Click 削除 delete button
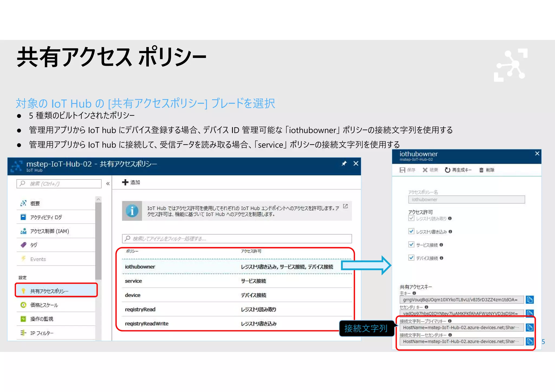555x392 pixels. coord(487,170)
